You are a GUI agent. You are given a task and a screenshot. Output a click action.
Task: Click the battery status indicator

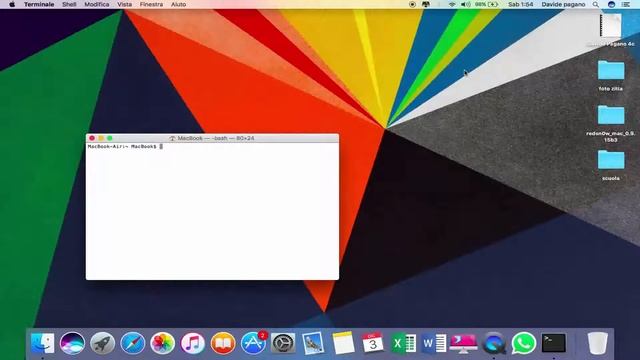click(x=487, y=4)
